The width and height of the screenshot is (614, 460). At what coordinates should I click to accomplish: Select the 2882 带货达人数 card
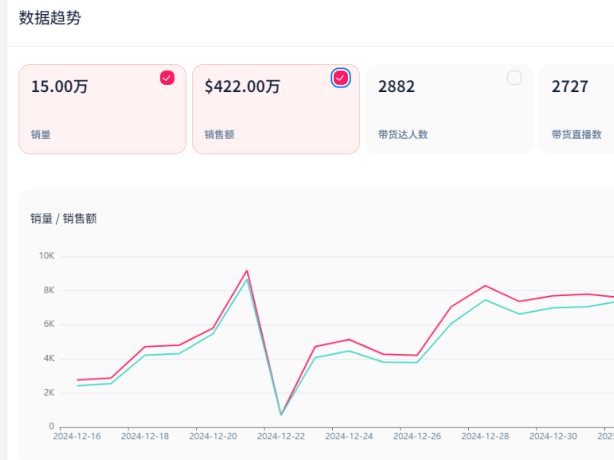pos(449,109)
